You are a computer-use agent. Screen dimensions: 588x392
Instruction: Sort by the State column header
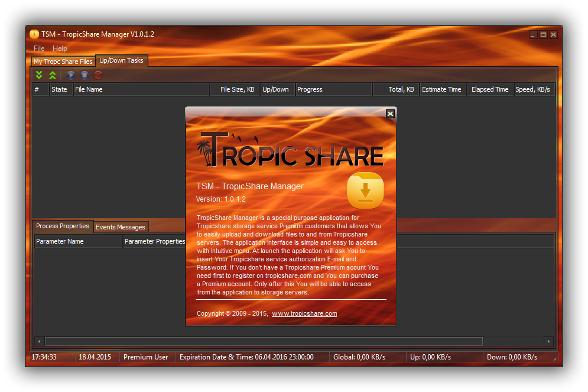61,89
